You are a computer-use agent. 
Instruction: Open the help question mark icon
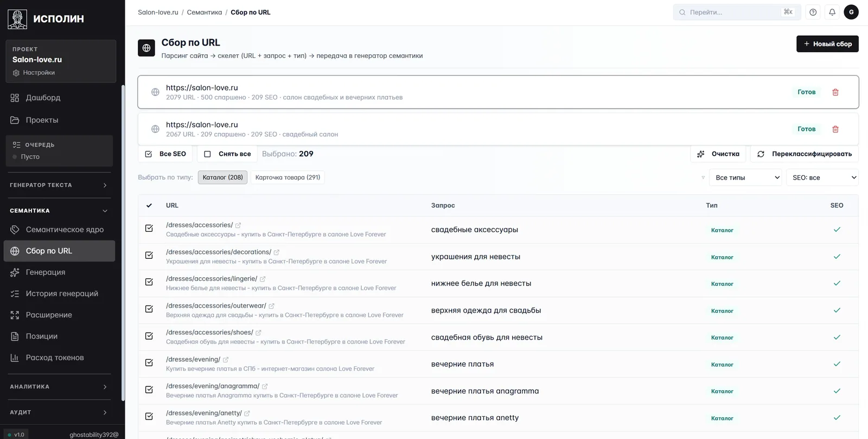(813, 12)
